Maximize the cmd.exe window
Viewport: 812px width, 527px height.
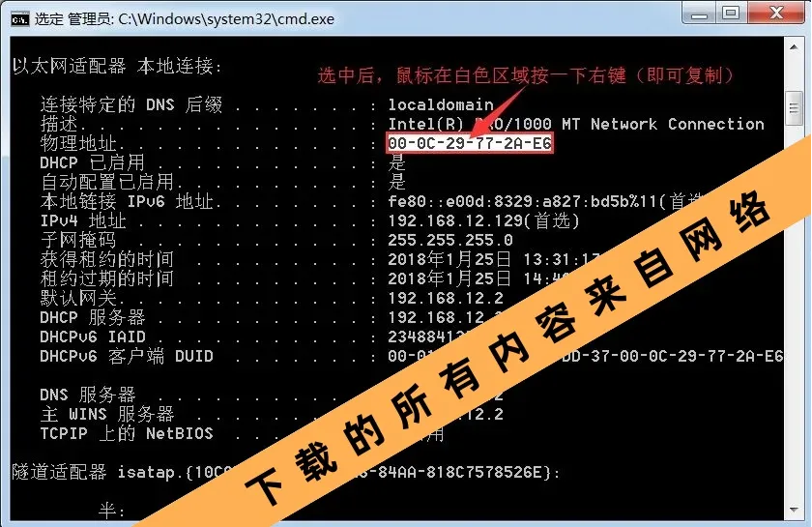click(731, 13)
